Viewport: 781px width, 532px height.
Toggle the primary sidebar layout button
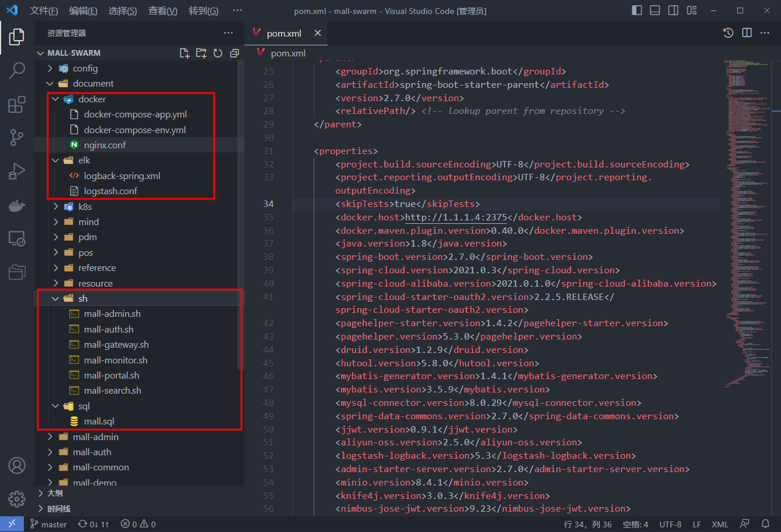point(637,10)
